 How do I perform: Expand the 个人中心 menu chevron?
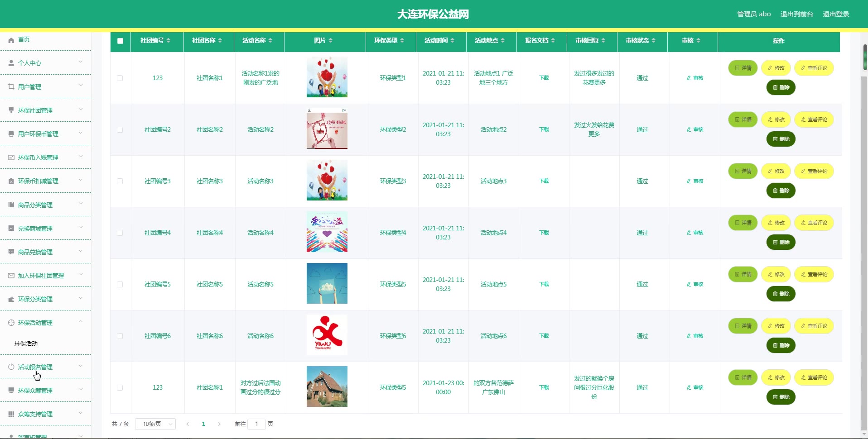(81, 62)
